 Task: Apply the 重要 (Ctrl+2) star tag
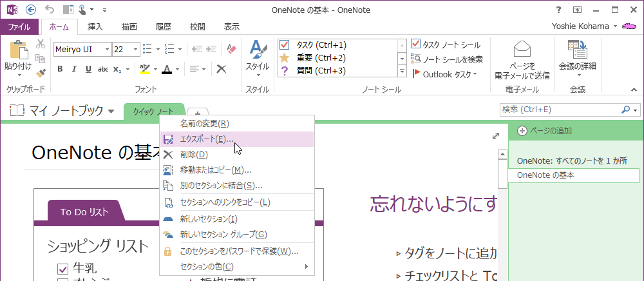pos(337,58)
